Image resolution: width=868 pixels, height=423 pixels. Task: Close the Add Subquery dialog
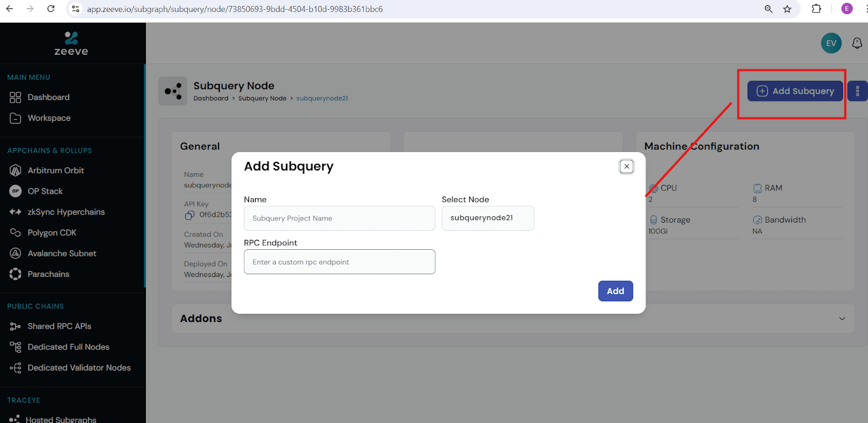tap(627, 167)
